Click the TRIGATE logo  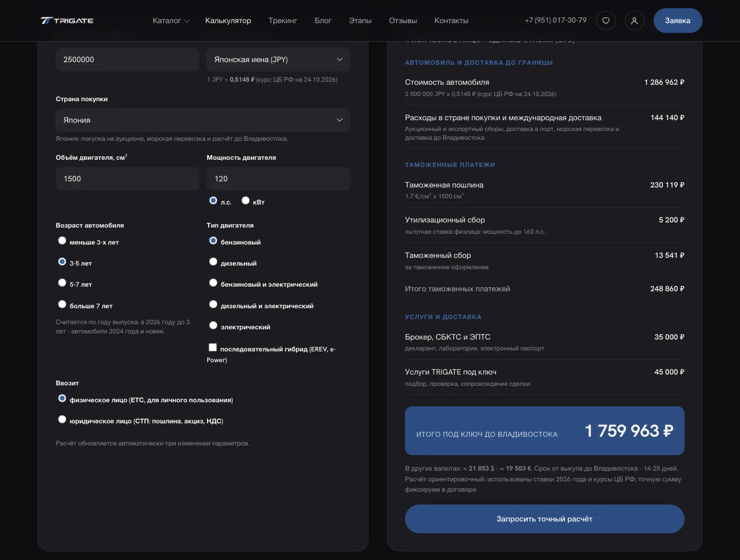(x=67, y=21)
